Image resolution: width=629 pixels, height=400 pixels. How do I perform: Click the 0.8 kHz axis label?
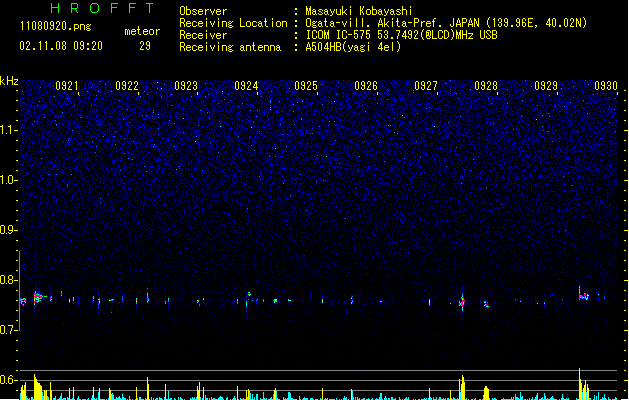click(x=9, y=280)
